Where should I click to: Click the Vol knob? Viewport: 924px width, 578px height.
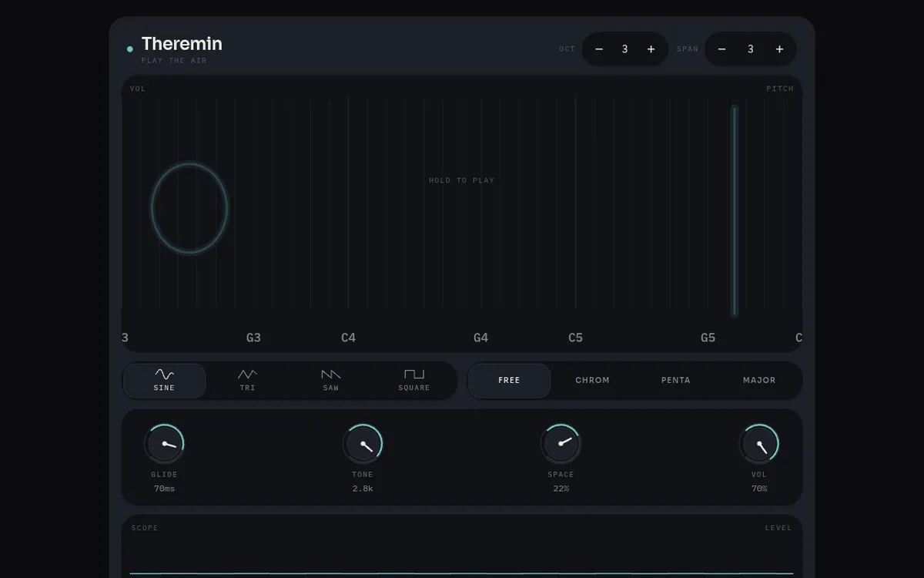click(x=759, y=444)
